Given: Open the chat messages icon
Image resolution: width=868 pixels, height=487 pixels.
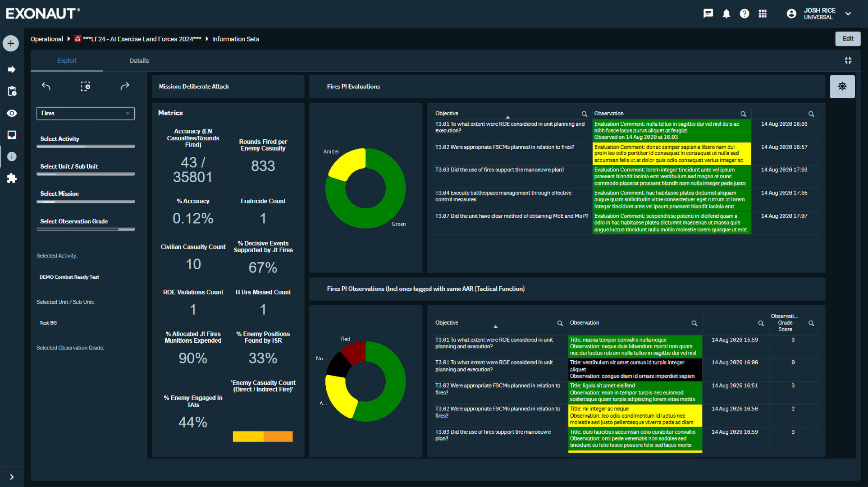Looking at the screenshot, I should click(x=708, y=14).
